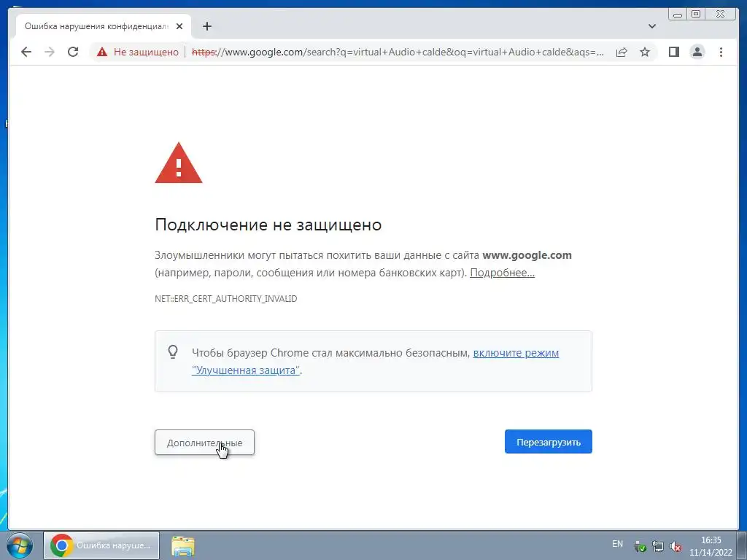Image resolution: width=747 pixels, height=560 pixels.
Task: Click the 'Подключение не защищено' heading
Action: coord(268,225)
